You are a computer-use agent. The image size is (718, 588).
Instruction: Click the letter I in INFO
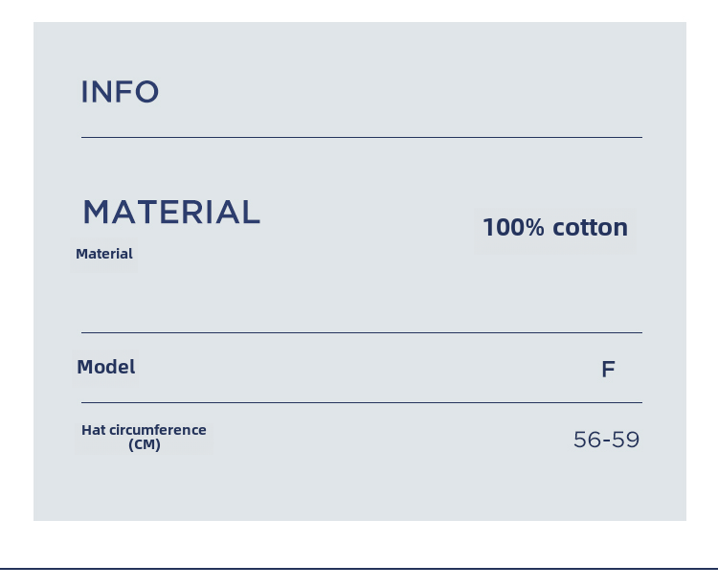pyautogui.click(x=85, y=92)
